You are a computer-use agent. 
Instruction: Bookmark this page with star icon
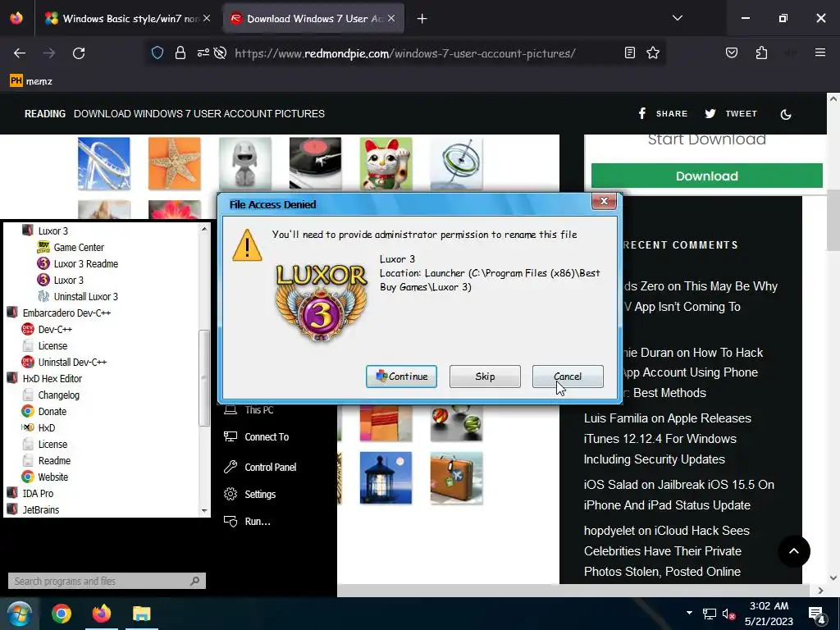653,52
